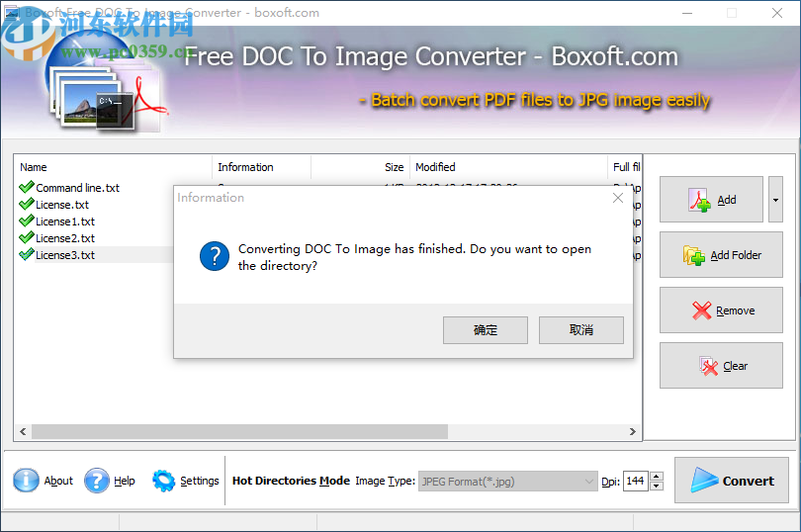The width and height of the screenshot is (801, 532).
Task: Sort by the Information column header
Action: pos(261,167)
